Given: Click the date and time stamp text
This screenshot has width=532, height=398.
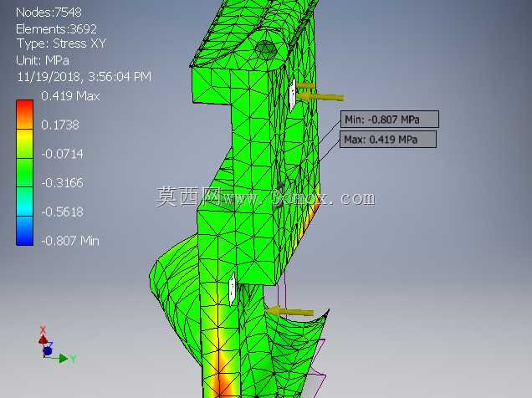Looking at the screenshot, I should tap(84, 77).
